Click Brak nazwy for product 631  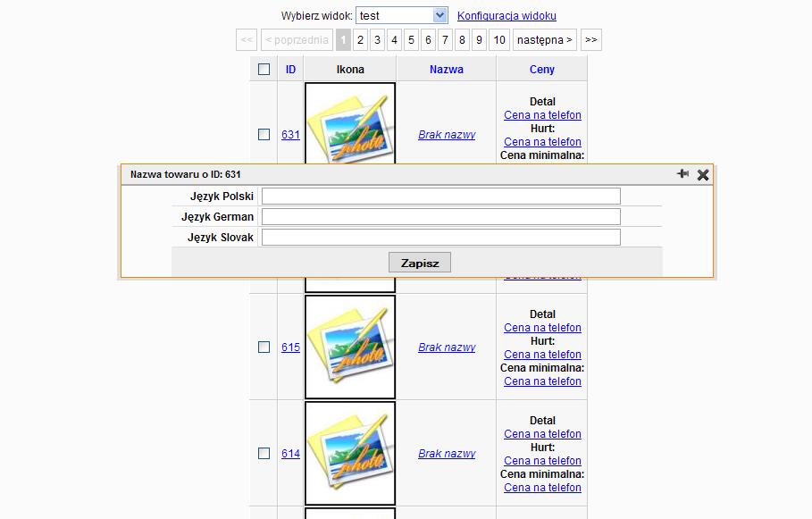447,135
